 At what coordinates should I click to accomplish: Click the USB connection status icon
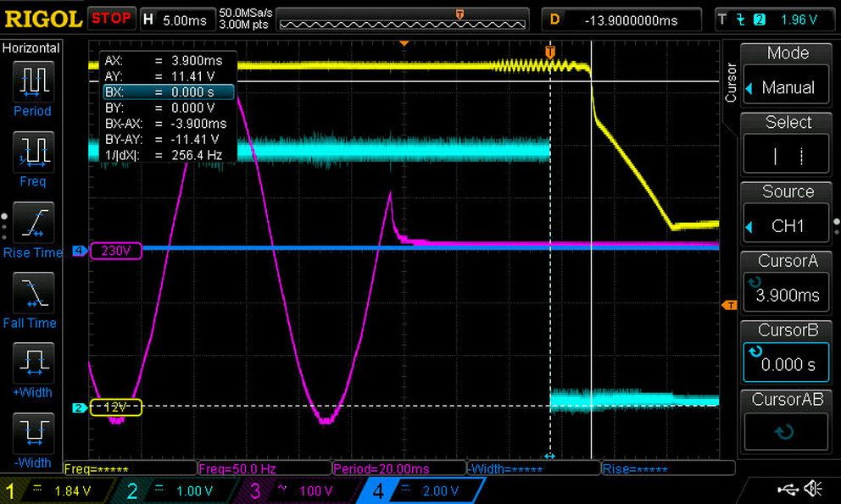click(788, 489)
